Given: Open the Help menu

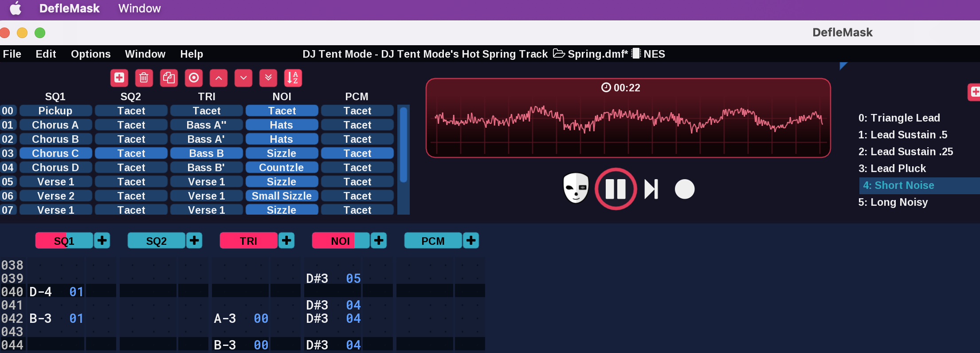Looking at the screenshot, I should 192,54.
